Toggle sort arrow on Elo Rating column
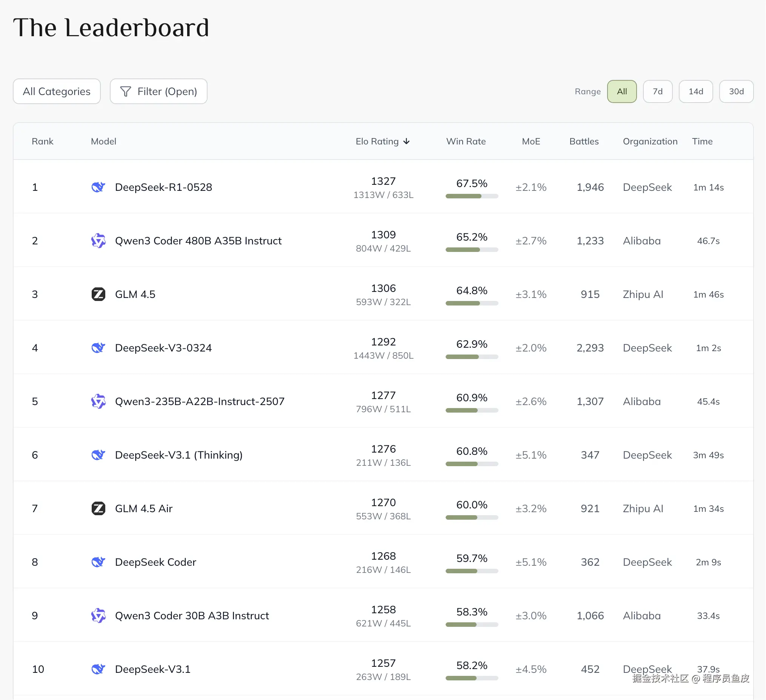The image size is (766, 700). click(x=406, y=142)
